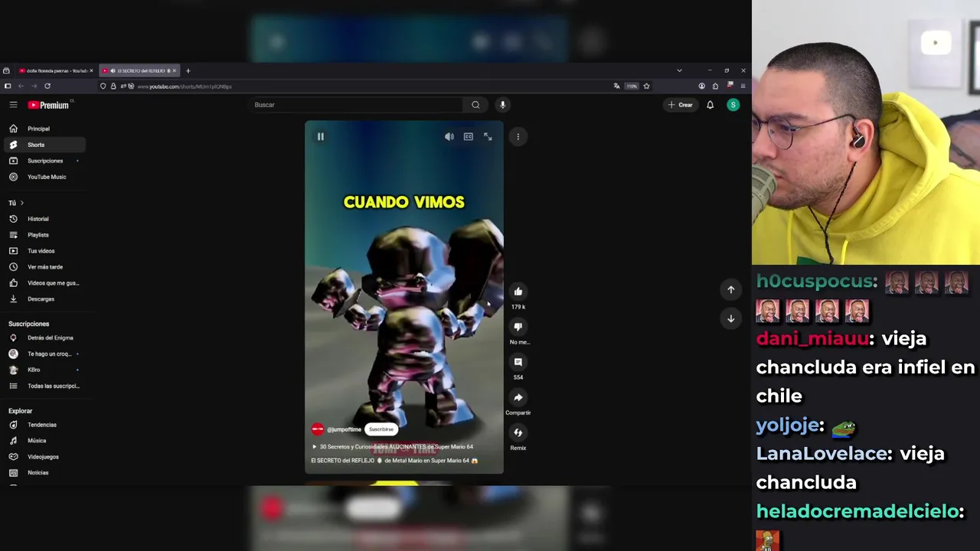Click the Suscribirse button

[381, 429]
